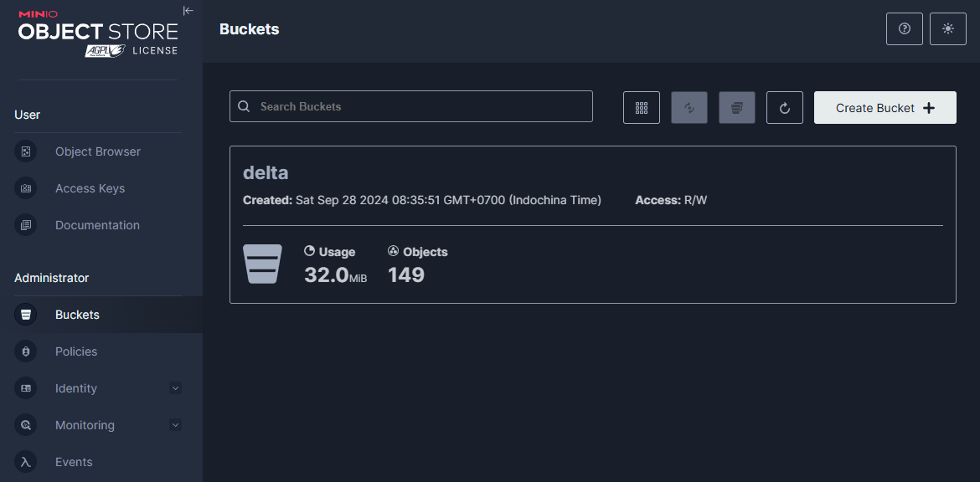This screenshot has width=980, height=482.
Task: Expand the Identity menu chevron
Action: coord(176,388)
